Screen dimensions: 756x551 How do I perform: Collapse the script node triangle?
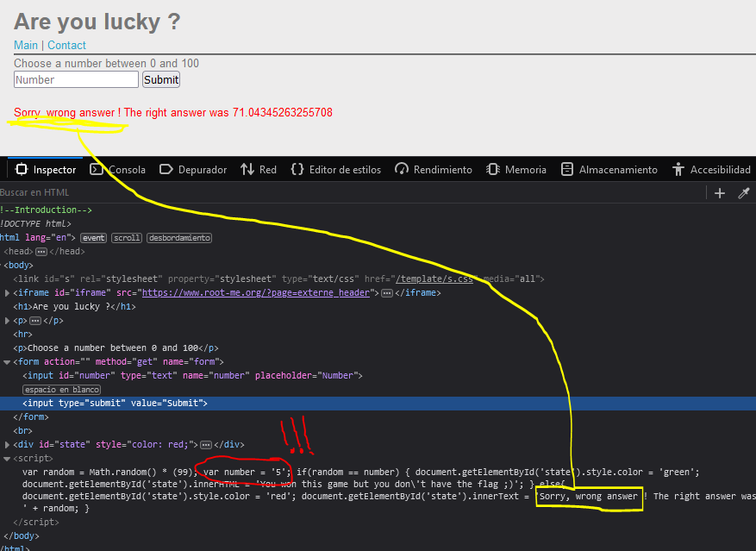(7, 459)
